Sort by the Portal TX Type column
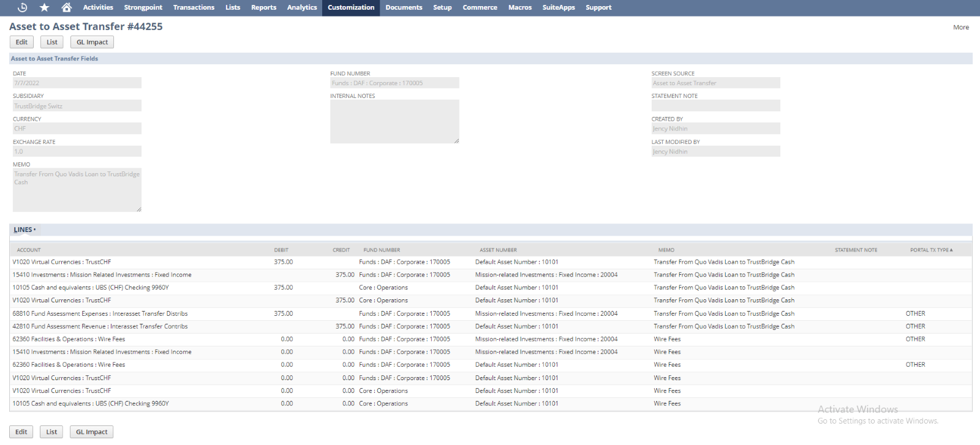Screen dimensions: 980x445 pyautogui.click(x=930, y=250)
